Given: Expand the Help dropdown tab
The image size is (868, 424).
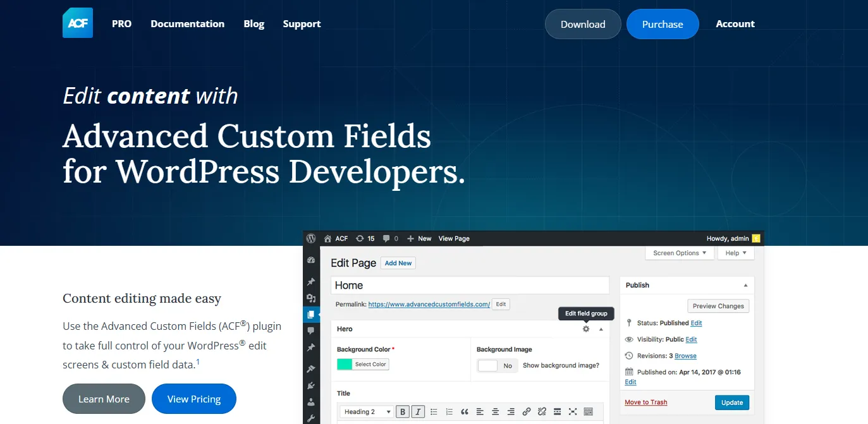Looking at the screenshot, I should coord(736,253).
